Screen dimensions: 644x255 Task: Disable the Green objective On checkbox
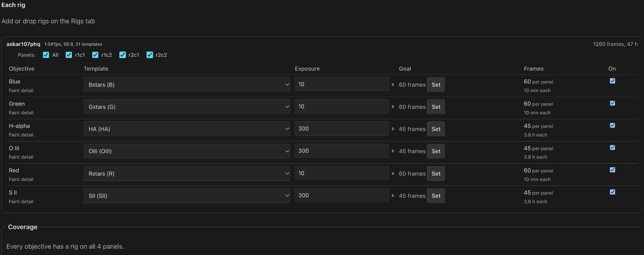tap(612, 103)
